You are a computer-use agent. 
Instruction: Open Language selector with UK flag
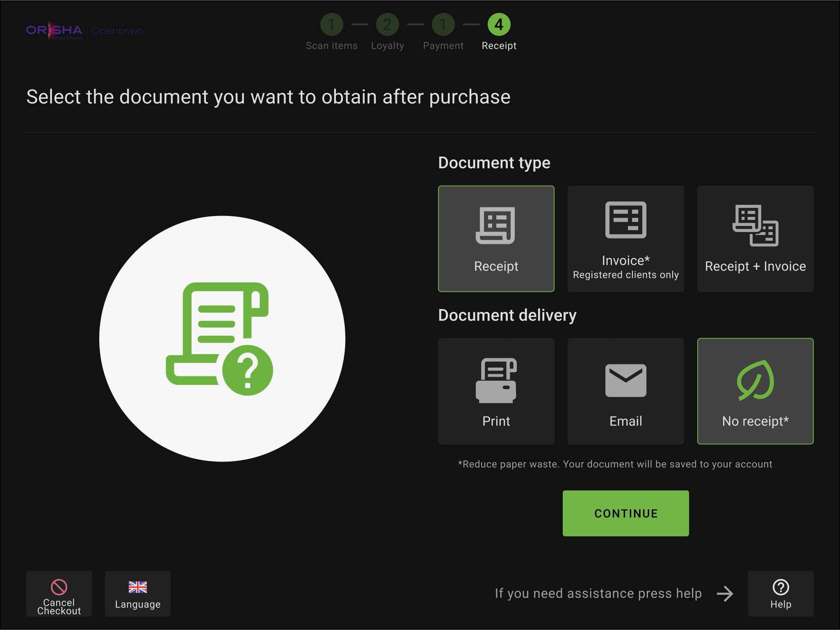[x=138, y=594]
